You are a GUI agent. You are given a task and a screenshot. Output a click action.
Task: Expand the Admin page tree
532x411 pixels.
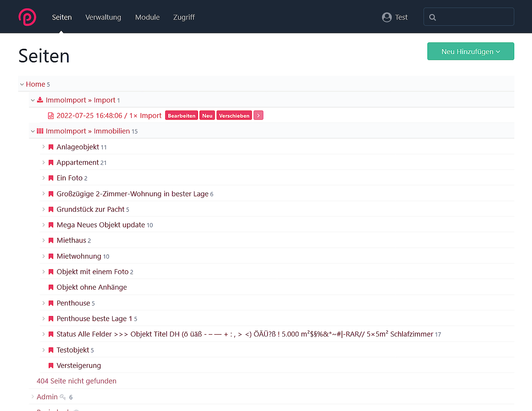point(33,397)
